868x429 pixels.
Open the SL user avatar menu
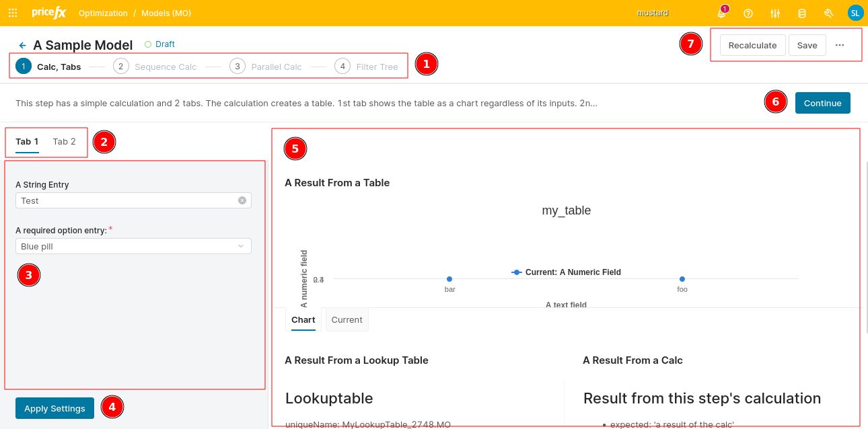(855, 13)
